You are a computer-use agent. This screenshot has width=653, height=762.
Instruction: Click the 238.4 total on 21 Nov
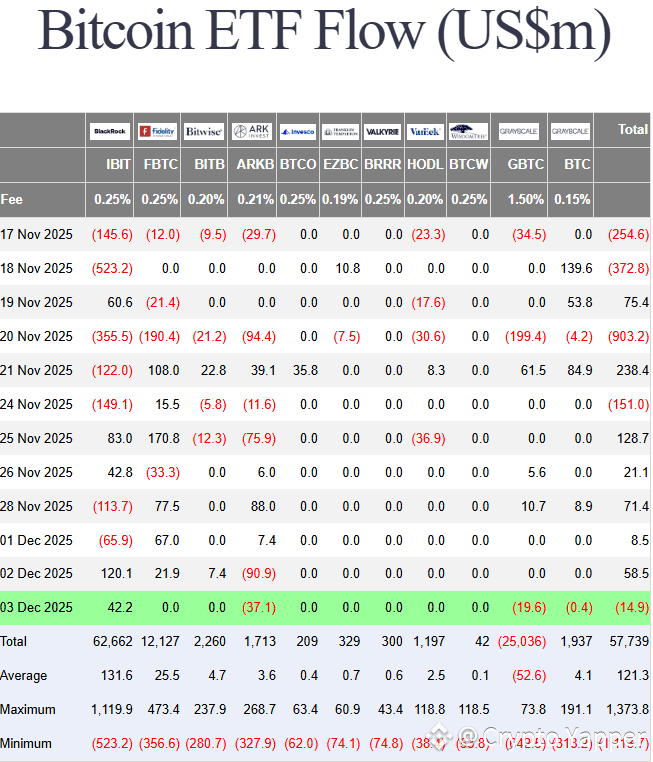(x=633, y=370)
